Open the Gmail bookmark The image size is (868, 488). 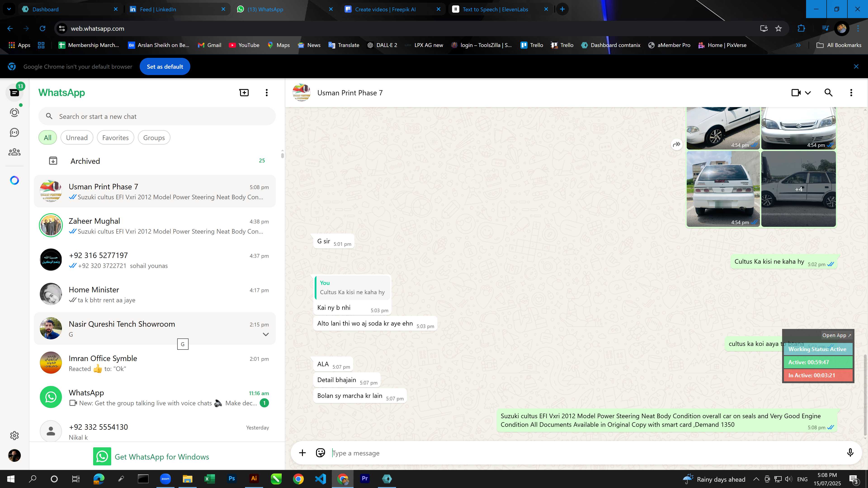209,45
